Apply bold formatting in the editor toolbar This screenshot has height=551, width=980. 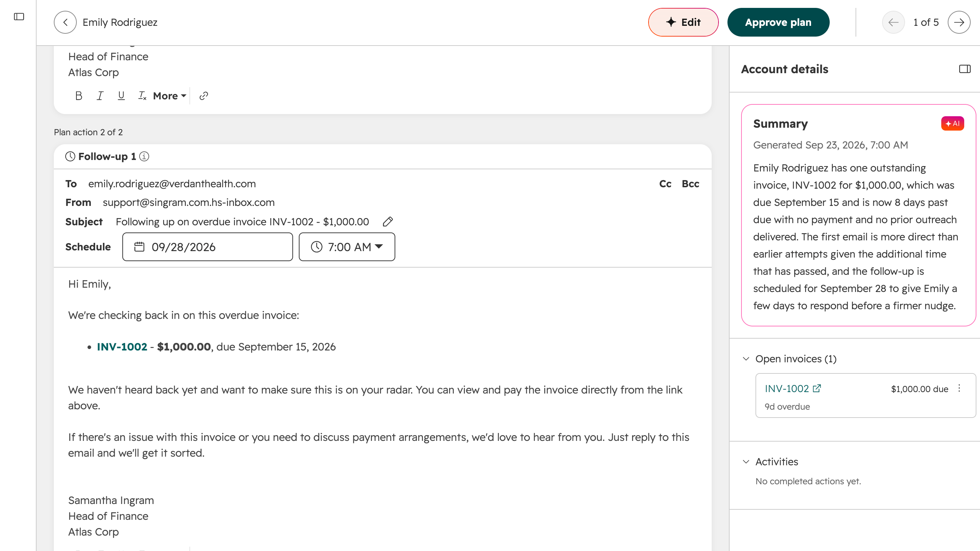coord(79,95)
